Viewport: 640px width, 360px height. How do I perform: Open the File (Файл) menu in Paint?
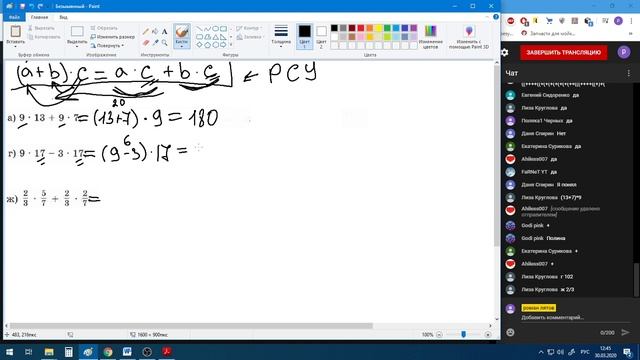pyautogui.click(x=14, y=17)
